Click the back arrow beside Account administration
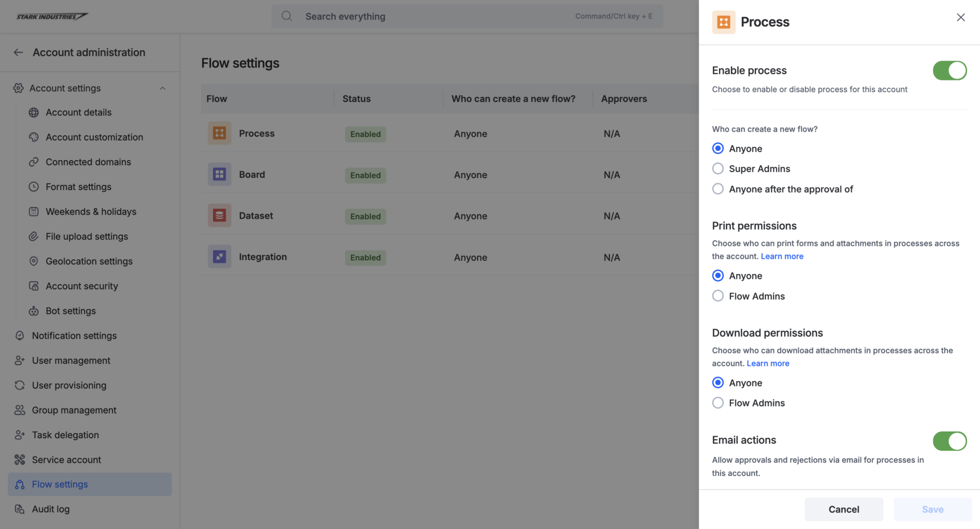This screenshot has width=980, height=529. click(18, 52)
